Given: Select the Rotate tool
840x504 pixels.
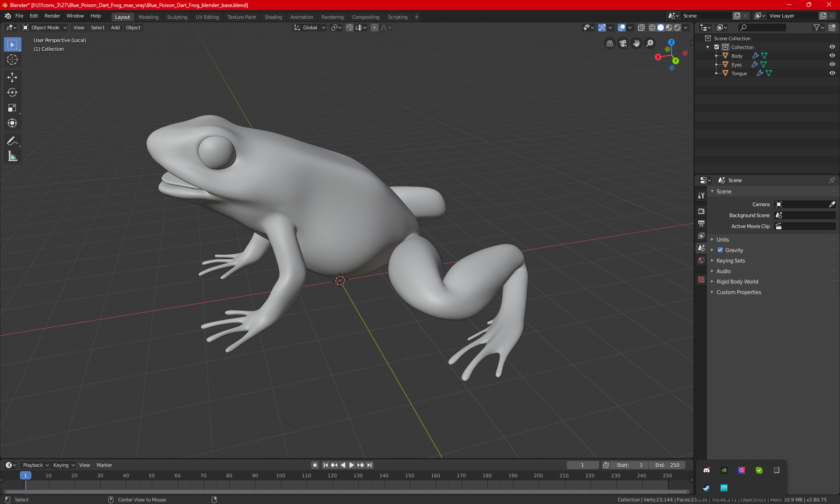Looking at the screenshot, I should click(x=12, y=92).
